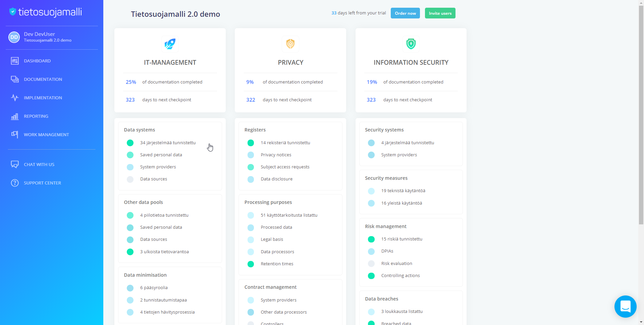Click status dot beside 15 riskiä tunnistettu
This screenshot has height=325, width=644.
click(x=371, y=239)
